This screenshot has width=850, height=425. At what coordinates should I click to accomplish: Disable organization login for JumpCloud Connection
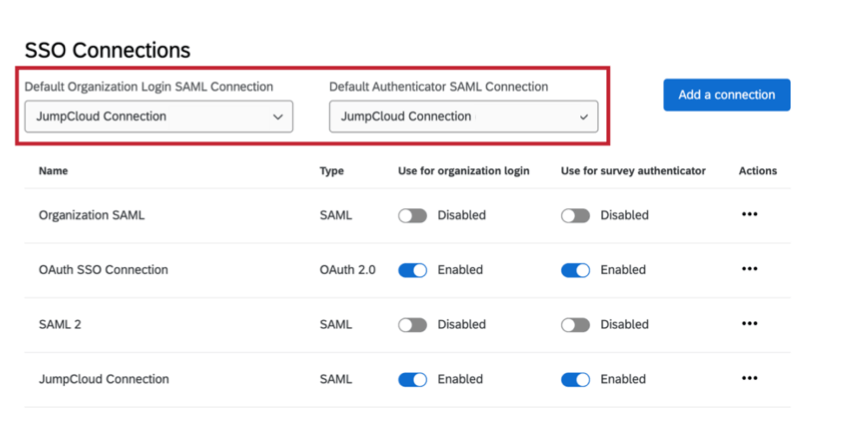412,380
